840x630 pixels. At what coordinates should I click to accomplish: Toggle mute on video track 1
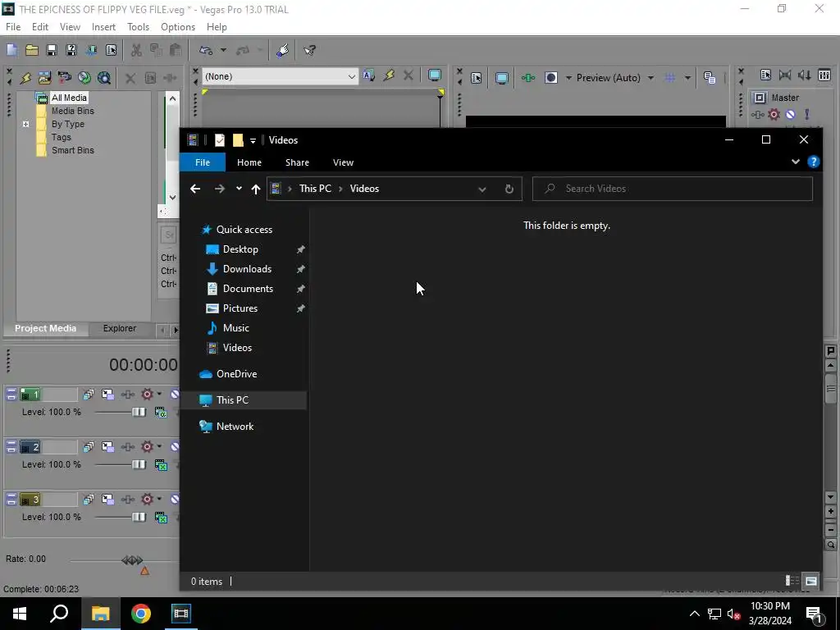[x=175, y=395]
